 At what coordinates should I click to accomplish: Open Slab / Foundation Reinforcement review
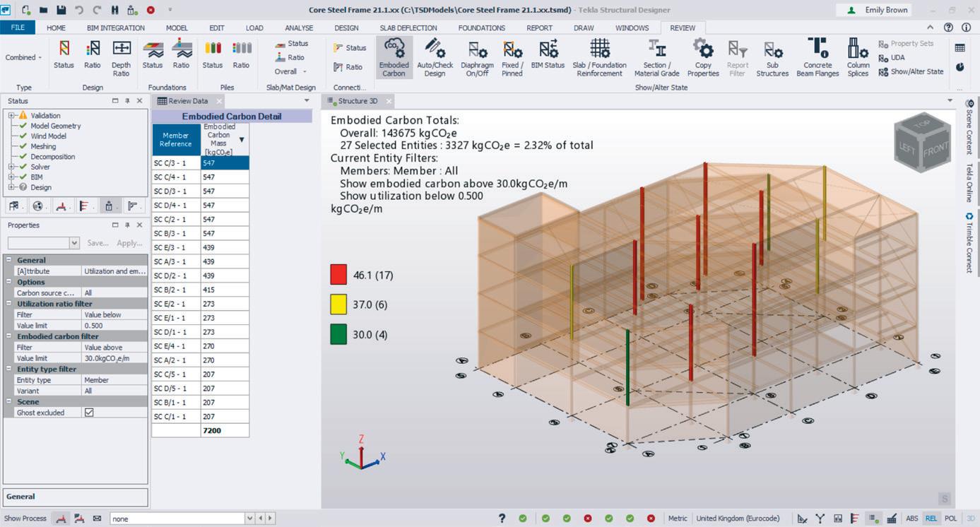(x=600, y=58)
